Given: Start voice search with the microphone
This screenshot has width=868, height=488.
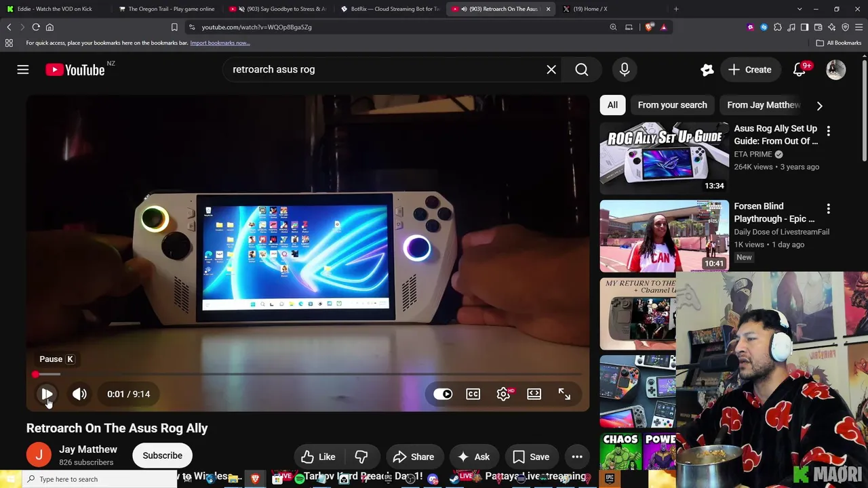Looking at the screenshot, I should coord(625,69).
